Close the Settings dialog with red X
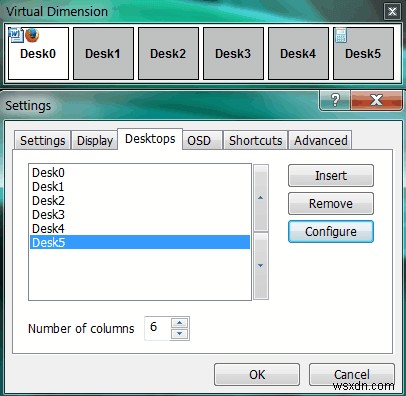 [376, 100]
